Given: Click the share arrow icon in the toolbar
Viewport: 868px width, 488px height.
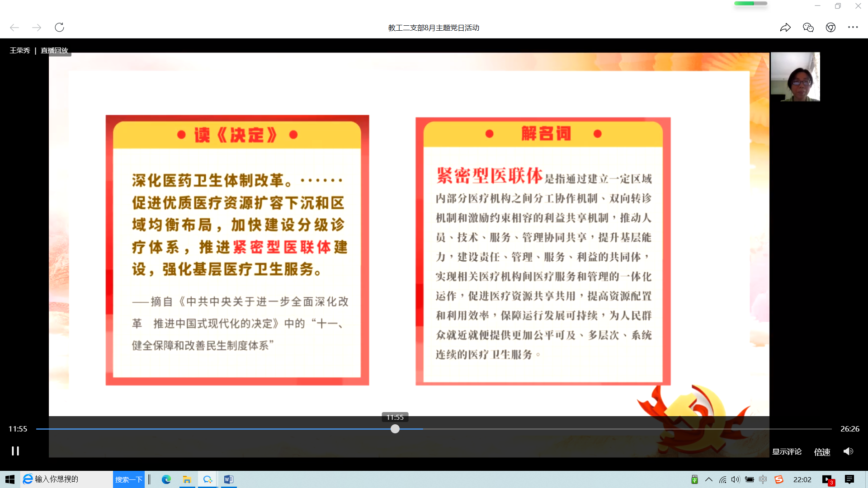Looking at the screenshot, I should tap(786, 27).
